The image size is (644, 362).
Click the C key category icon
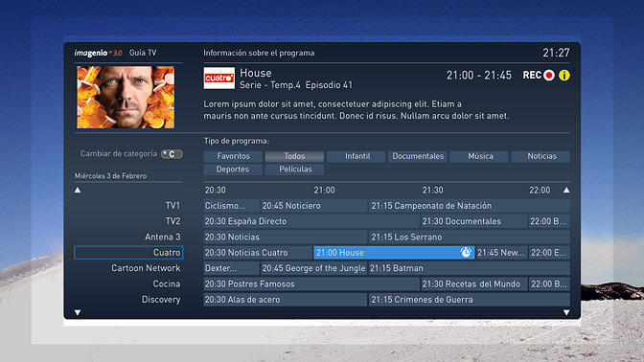tap(172, 154)
